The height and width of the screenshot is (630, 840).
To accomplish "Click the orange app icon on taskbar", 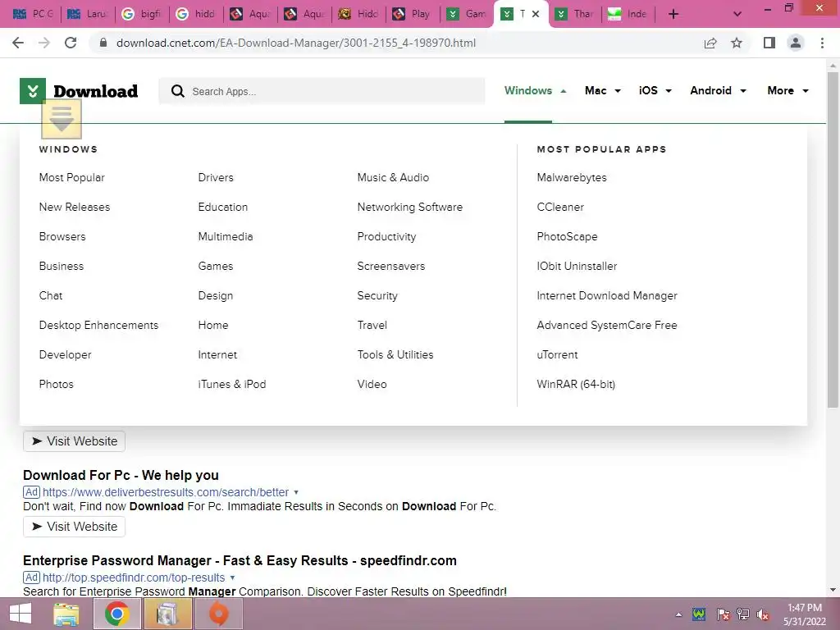I will pyautogui.click(x=218, y=614).
